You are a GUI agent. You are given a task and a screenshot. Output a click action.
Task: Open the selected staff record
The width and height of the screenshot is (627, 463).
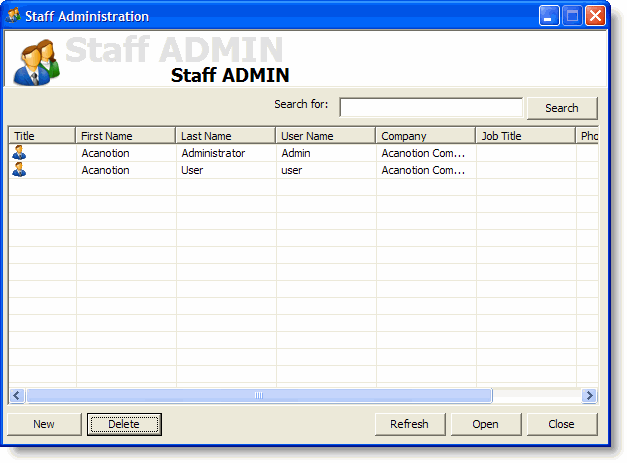coord(486,424)
